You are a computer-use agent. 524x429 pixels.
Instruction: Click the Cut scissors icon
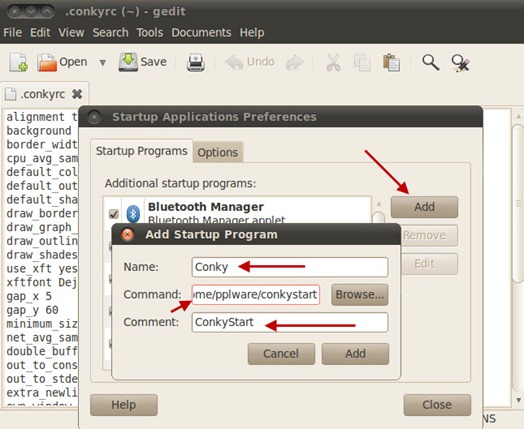[x=333, y=62]
